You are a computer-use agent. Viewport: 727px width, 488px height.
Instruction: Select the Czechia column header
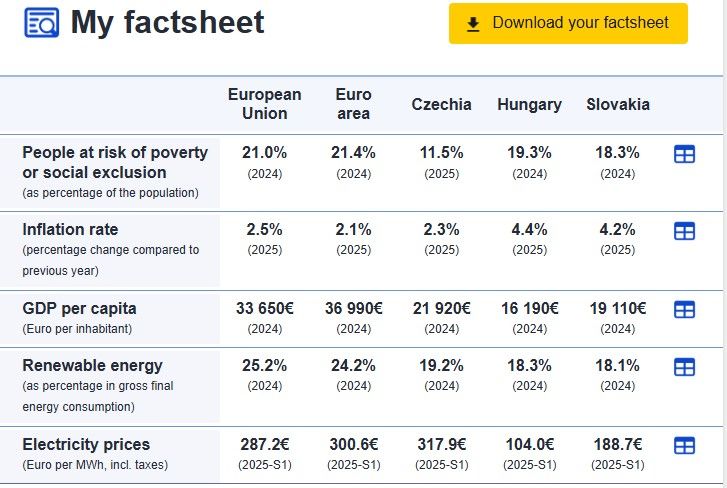(441, 104)
